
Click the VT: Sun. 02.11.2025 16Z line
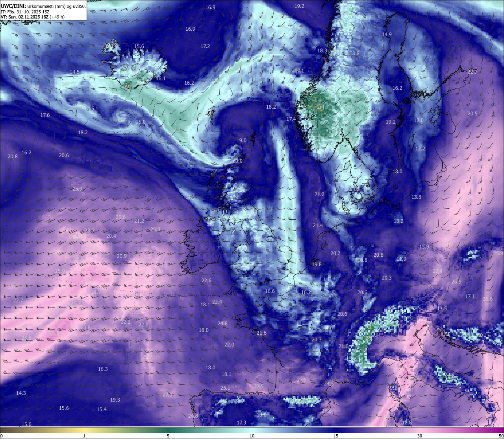click(x=33, y=17)
